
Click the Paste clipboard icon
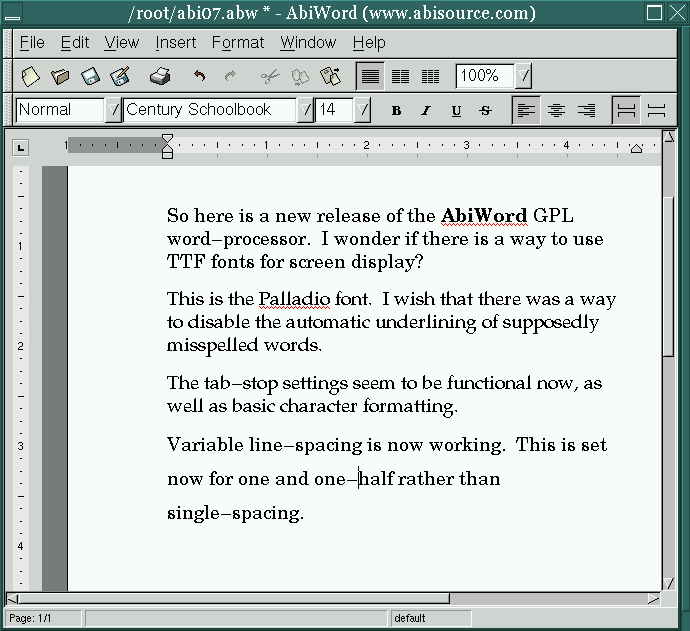point(330,76)
